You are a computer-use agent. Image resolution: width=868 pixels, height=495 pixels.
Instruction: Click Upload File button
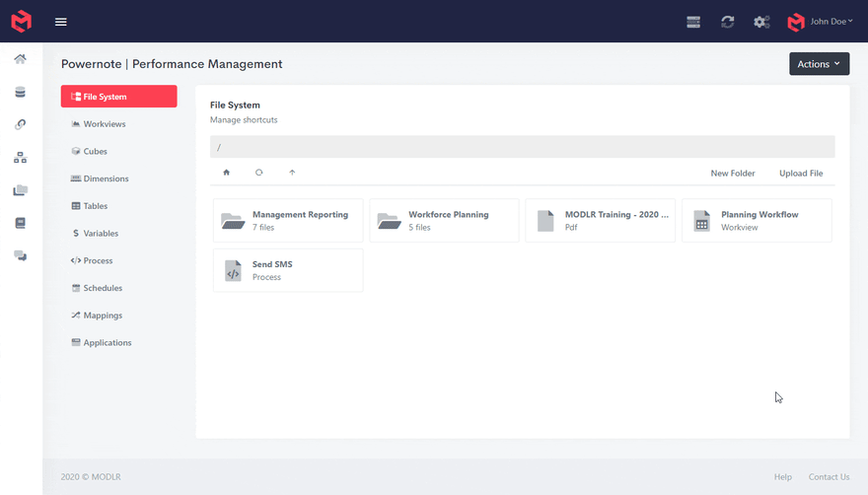[x=801, y=174]
